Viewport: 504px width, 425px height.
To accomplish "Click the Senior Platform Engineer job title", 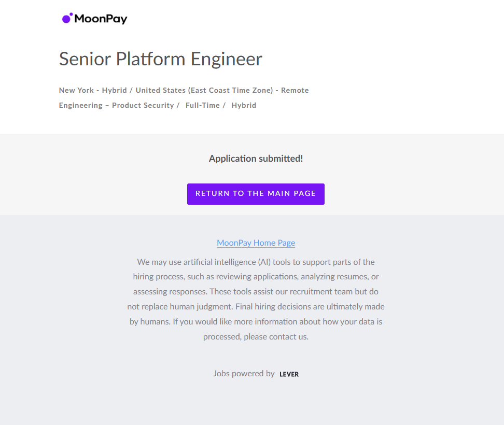I will [160, 59].
